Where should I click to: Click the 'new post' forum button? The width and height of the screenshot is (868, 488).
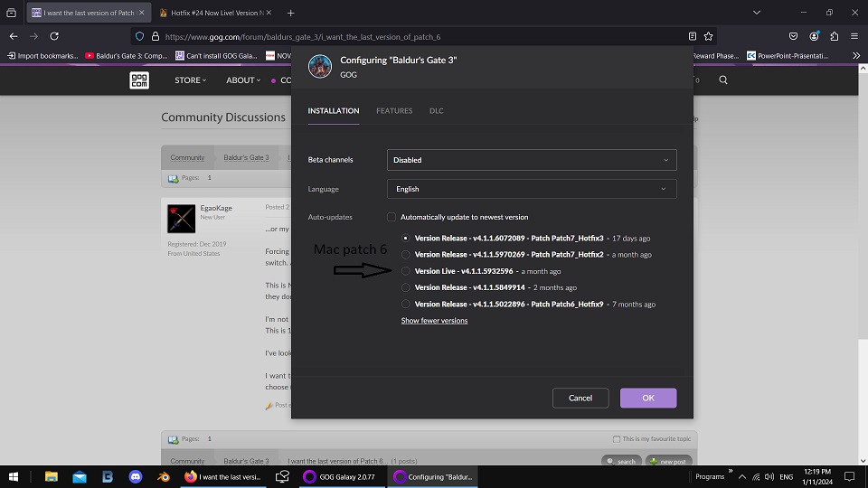(669, 461)
